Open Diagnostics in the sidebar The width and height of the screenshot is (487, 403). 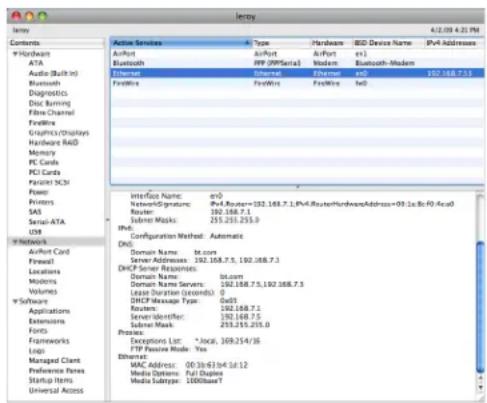click(x=48, y=93)
